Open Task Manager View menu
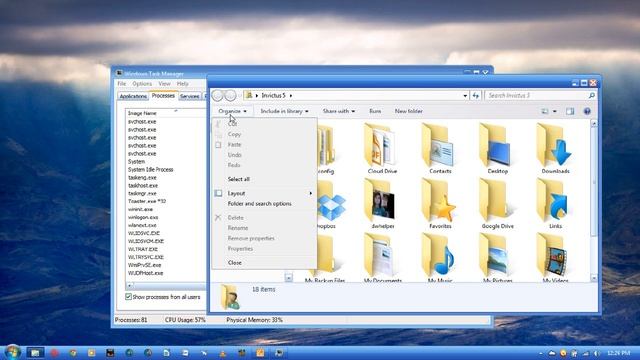The height and width of the screenshot is (360, 640). (x=164, y=84)
